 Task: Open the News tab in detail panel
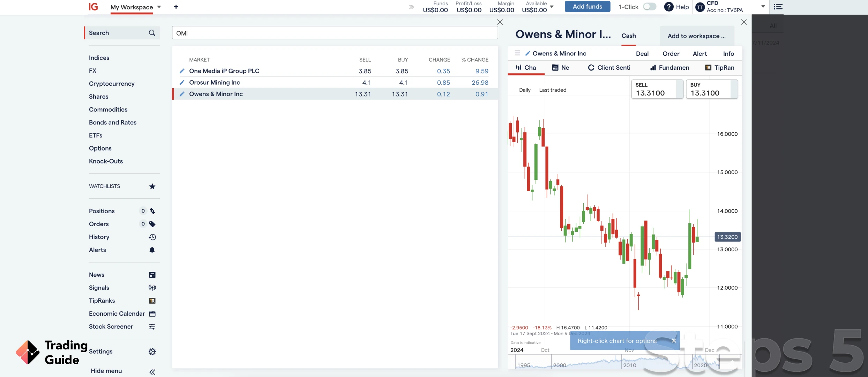click(x=561, y=68)
